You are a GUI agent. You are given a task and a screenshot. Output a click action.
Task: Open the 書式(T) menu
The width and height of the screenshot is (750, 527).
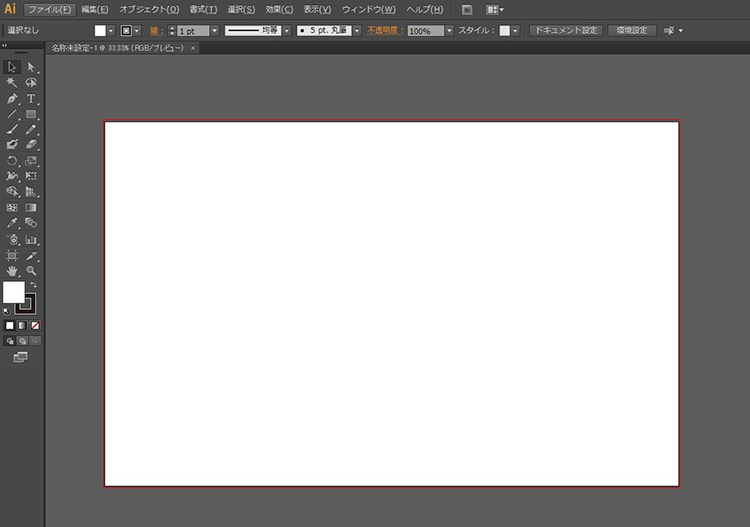tap(203, 10)
